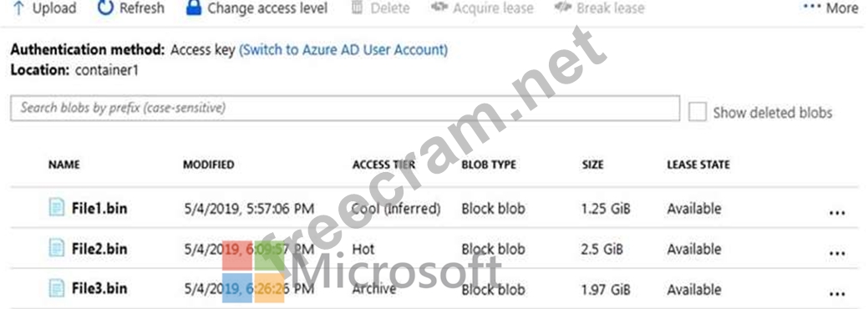This screenshot has width=868, height=309.
Task: Open the ellipsis menu for File1.bin
Action: click(836, 213)
